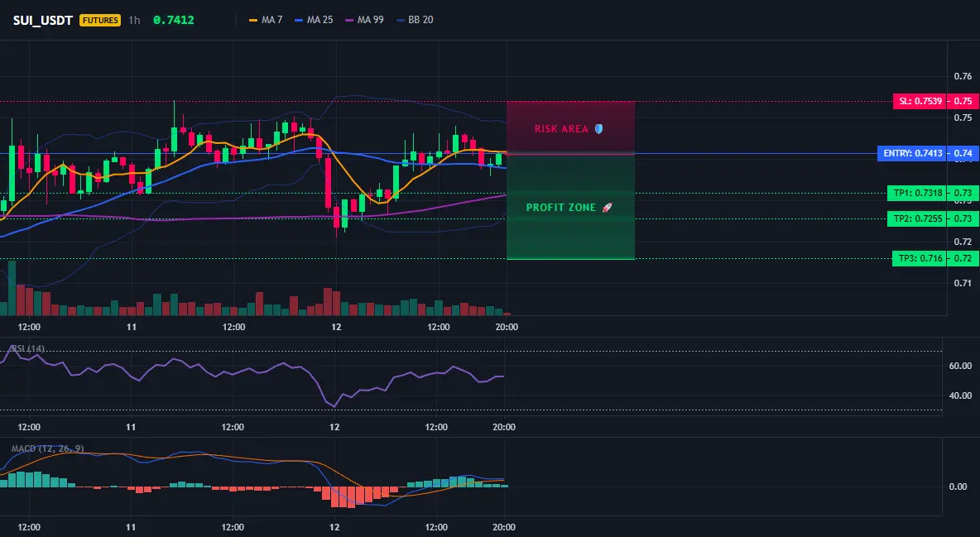Click the PROFIT ZONE text
This screenshot has height=537, width=980.
560,208
